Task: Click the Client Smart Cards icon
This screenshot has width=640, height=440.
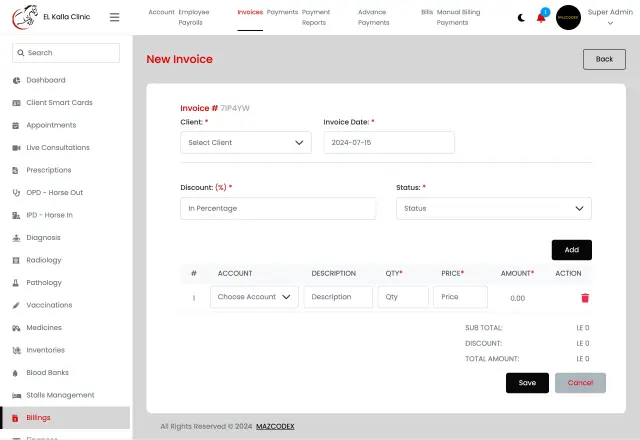Action: point(16,103)
